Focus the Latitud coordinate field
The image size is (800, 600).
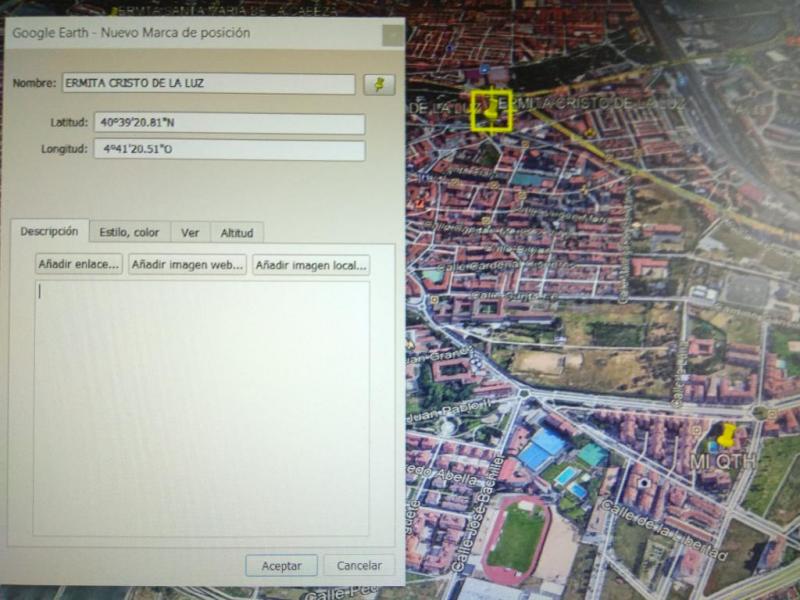click(229, 124)
